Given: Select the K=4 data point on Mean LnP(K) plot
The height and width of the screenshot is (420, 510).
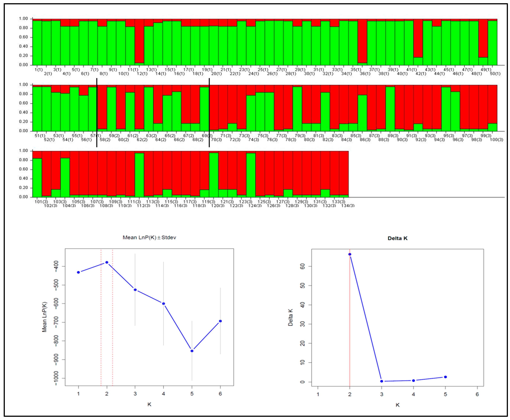Looking at the screenshot, I should [x=163, y=304].
